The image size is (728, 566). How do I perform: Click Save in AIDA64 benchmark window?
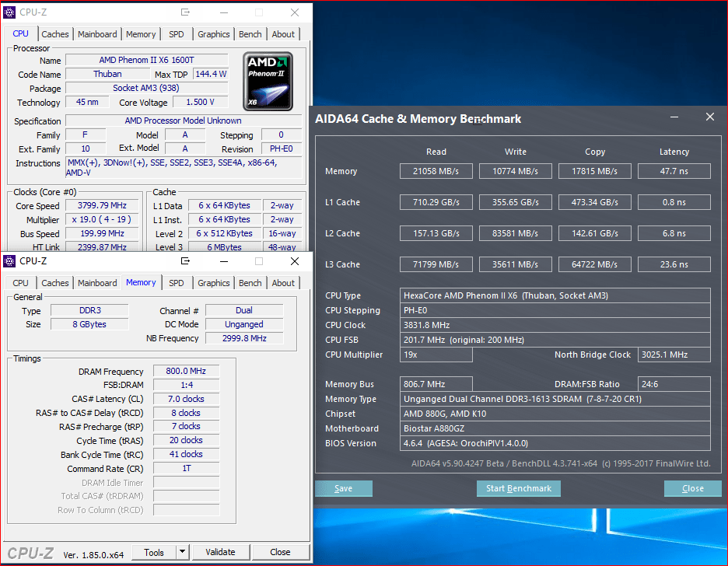point(344,488)
